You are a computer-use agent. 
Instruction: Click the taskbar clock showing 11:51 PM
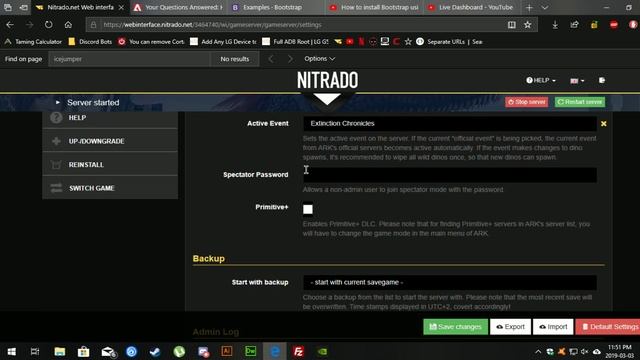coord(620,351)
